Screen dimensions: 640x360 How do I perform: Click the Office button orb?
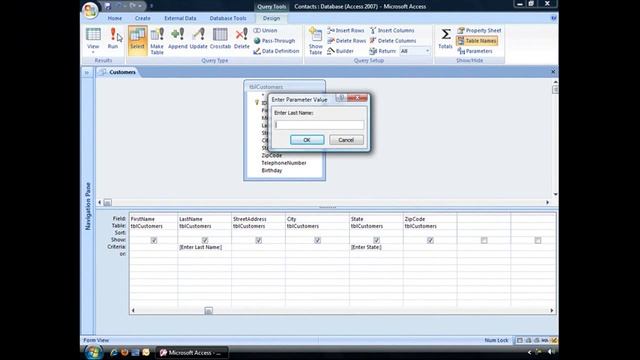pos(90,10)
